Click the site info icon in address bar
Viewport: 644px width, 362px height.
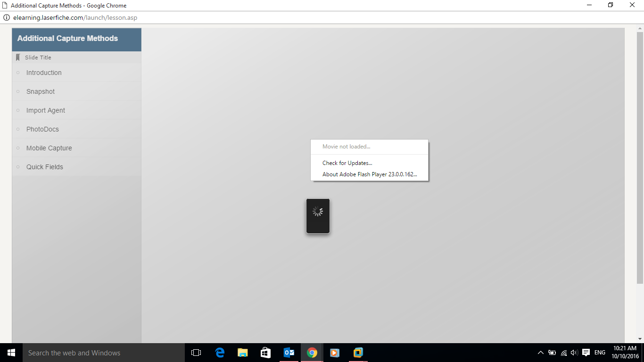tap(7, 18)
